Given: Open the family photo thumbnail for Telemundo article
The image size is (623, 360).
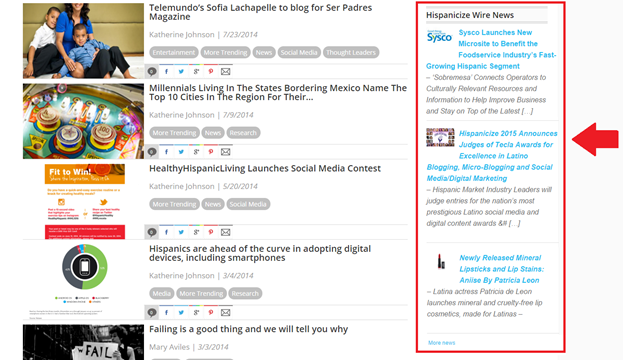Looking at the screenshot, I should click(x=83, y=41).
